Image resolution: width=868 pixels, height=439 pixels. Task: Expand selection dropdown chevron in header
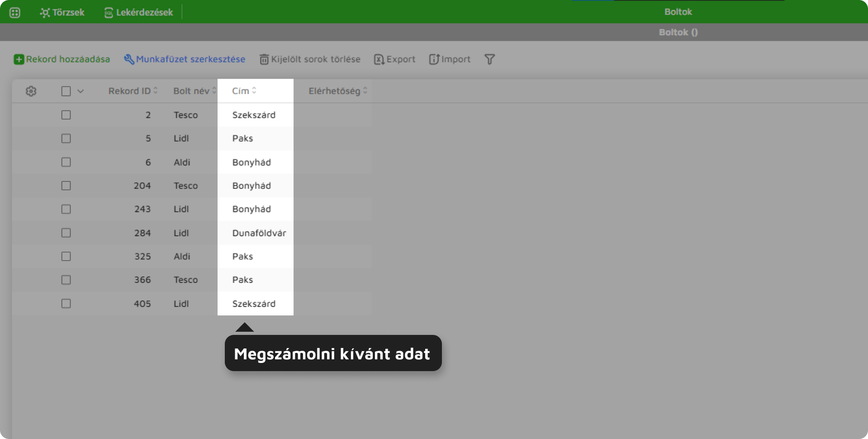(x=81, y=91)
